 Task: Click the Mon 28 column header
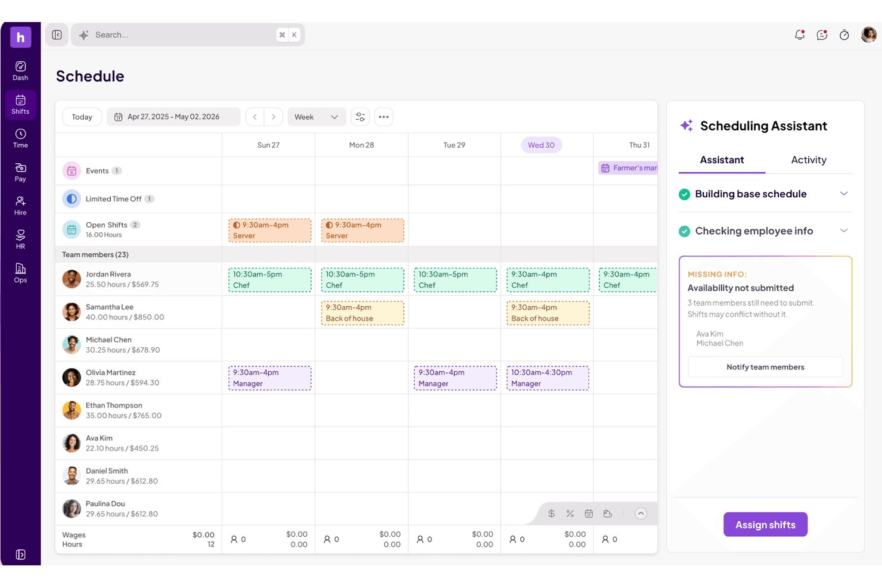tap(361, 145)
